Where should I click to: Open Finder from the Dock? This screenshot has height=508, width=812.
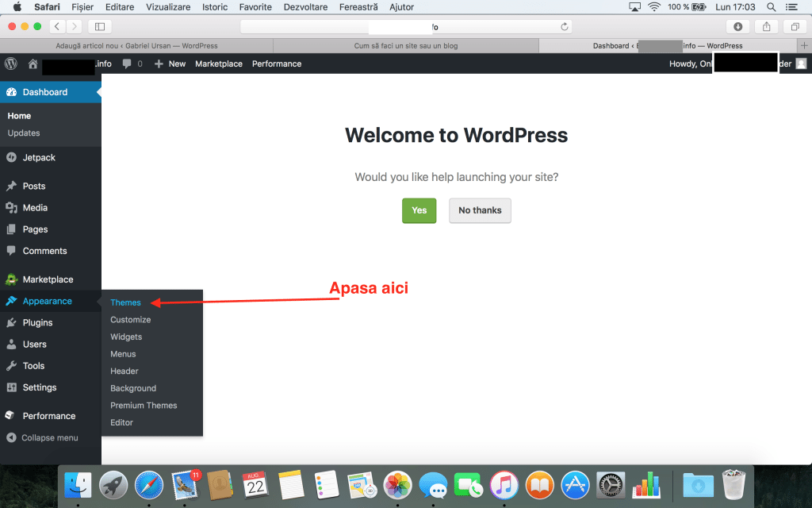pos(78,486)
